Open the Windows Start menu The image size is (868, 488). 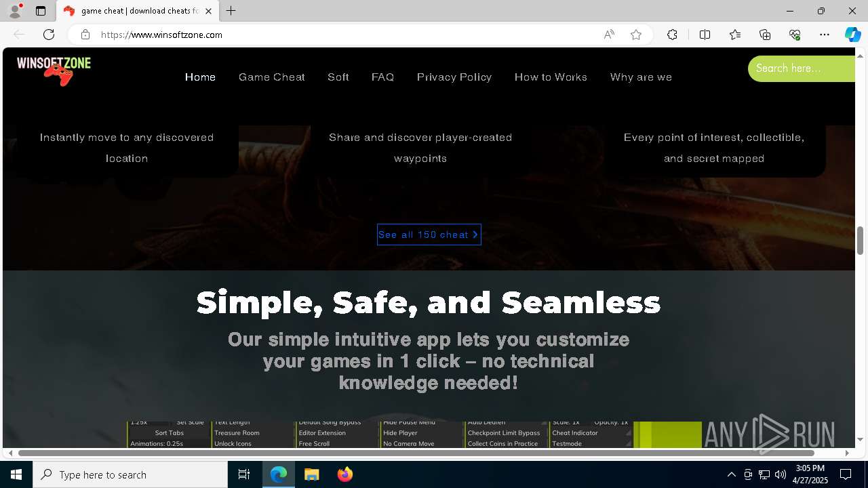click(x=16, y=474)
